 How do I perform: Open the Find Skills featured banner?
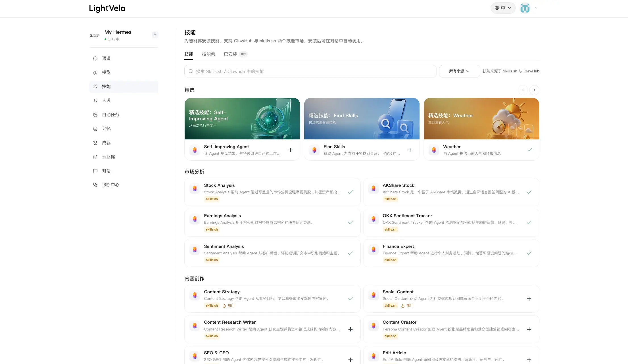[362, 119]
